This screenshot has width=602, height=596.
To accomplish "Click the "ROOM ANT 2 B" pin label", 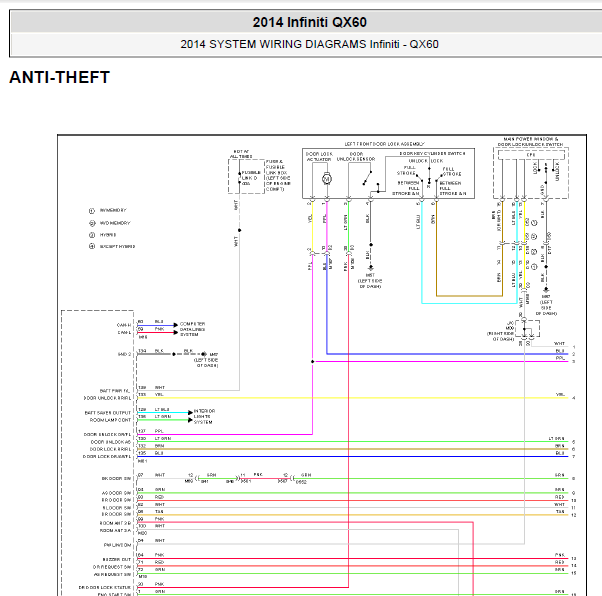I will 115,523.
